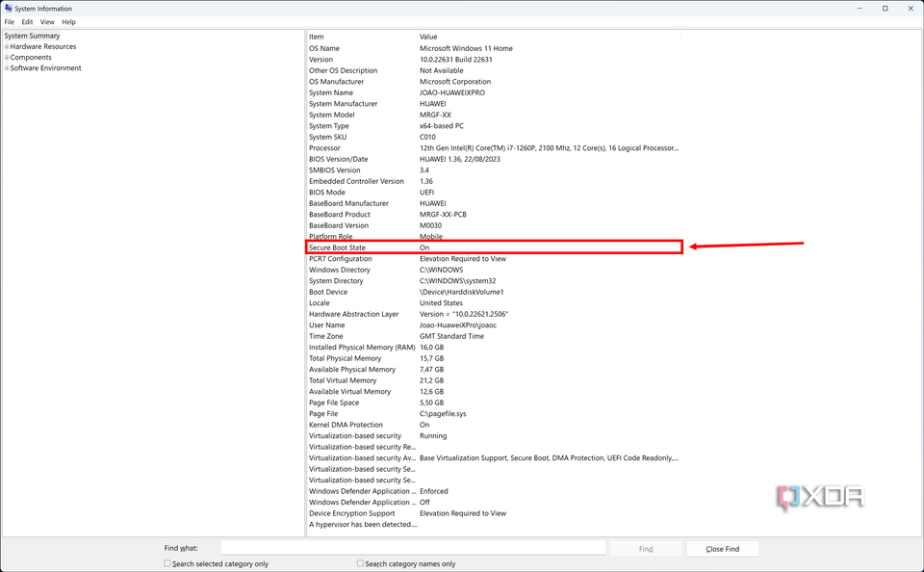Select the User Name row

click(494, 325)
